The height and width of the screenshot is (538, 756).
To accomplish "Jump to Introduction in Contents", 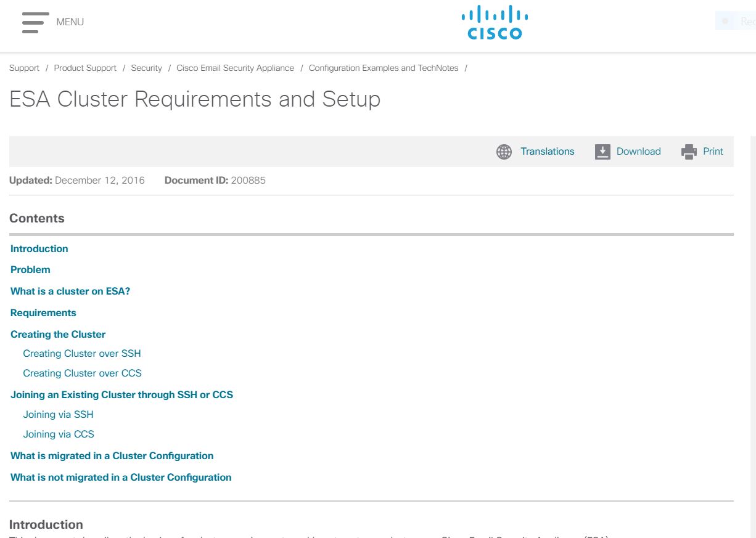I will coord(39,249).
